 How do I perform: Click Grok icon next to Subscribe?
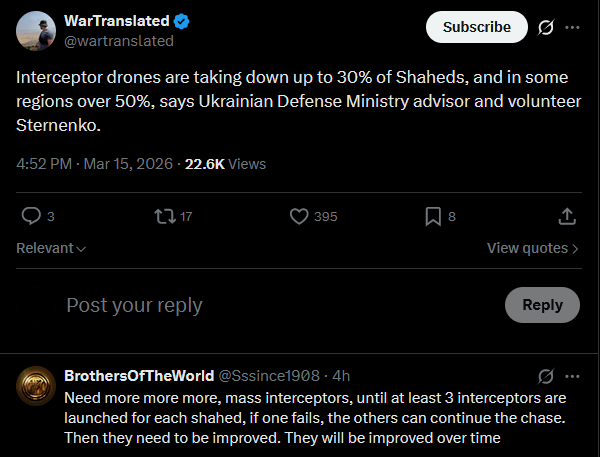(x=546, y=27)
